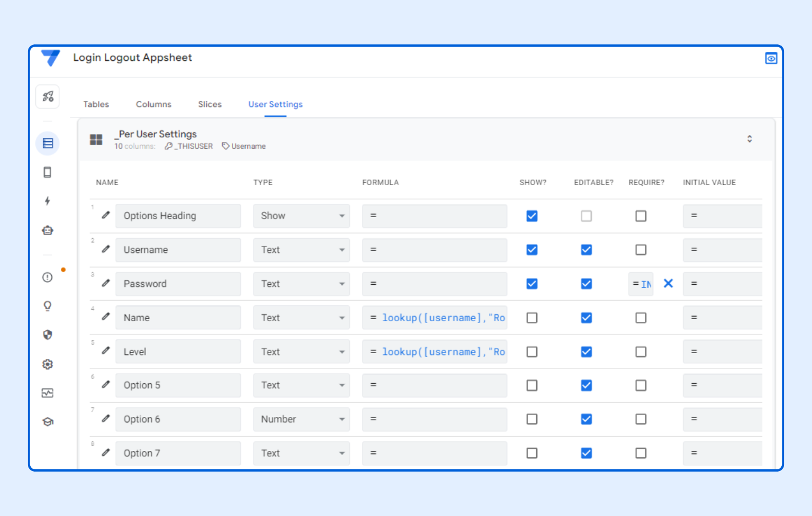
Task: Switch to the Slices tab
Action: pos(210,104)
